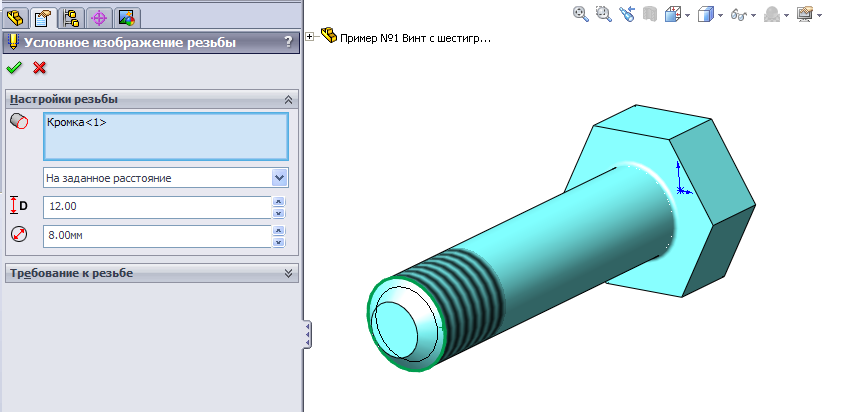The height and width of the screenshot is (412, 857).
Task: Open help for Условное изображение резьбы
Action: (x=289, y=43)
